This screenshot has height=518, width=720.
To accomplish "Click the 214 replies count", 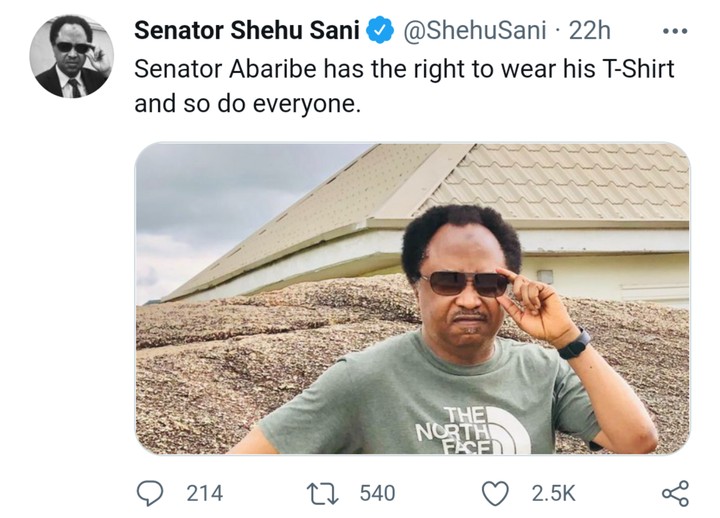I will tap(204, 493).
